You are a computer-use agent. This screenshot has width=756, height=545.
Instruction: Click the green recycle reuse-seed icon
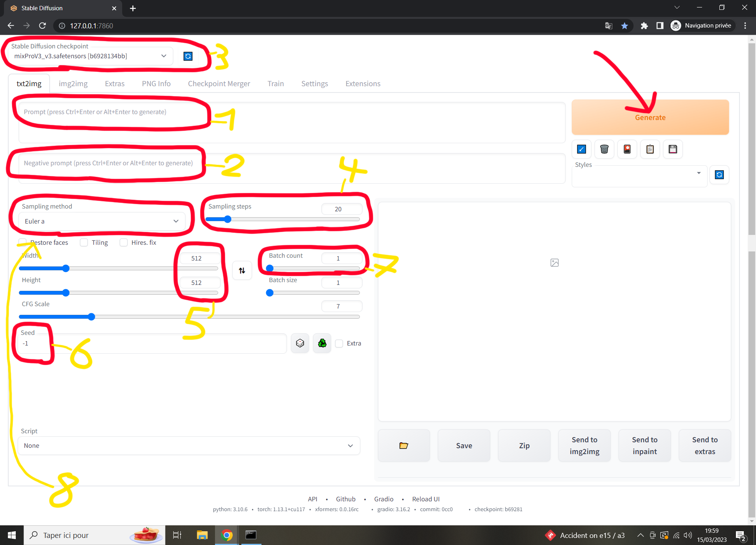pyautogui.click(x=322, y=343)
